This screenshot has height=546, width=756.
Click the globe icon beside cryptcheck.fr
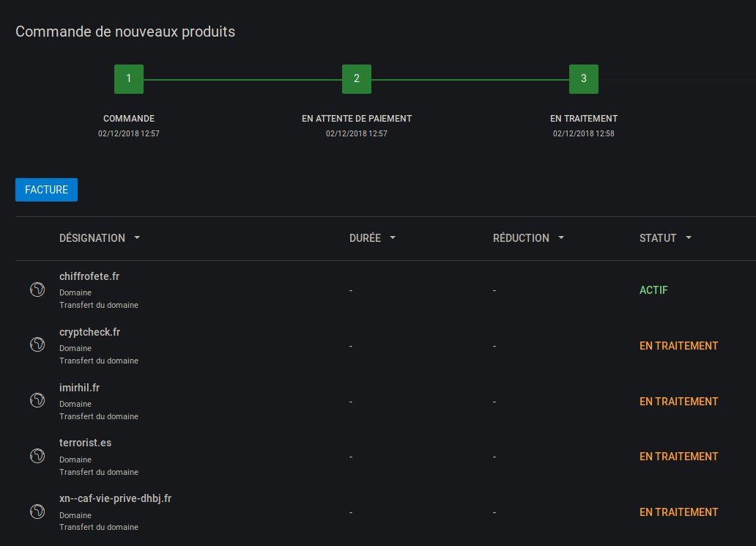[x=37, y=344]
